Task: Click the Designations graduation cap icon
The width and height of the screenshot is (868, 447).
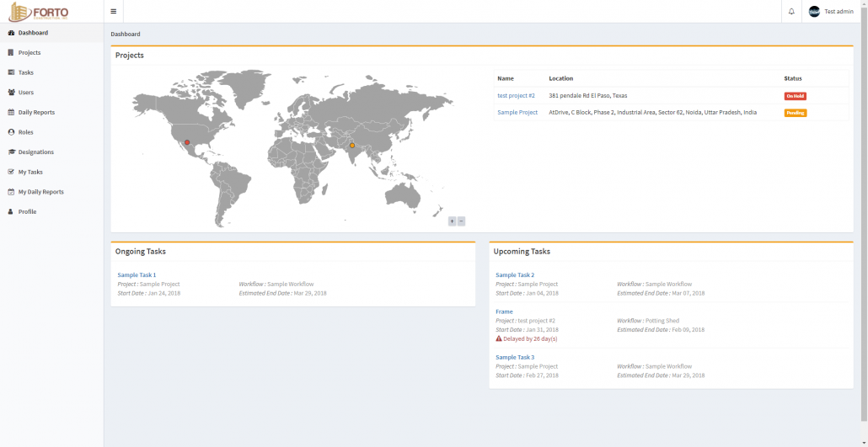Action: [11, 152]
